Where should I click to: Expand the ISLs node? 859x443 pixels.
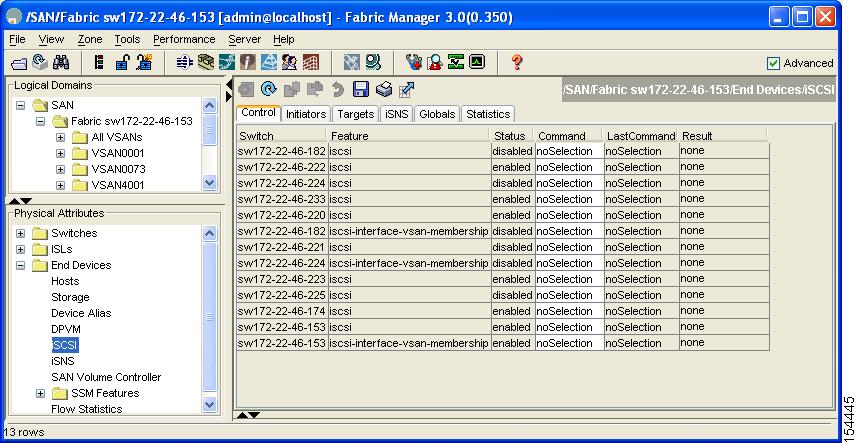pos(21,249)
